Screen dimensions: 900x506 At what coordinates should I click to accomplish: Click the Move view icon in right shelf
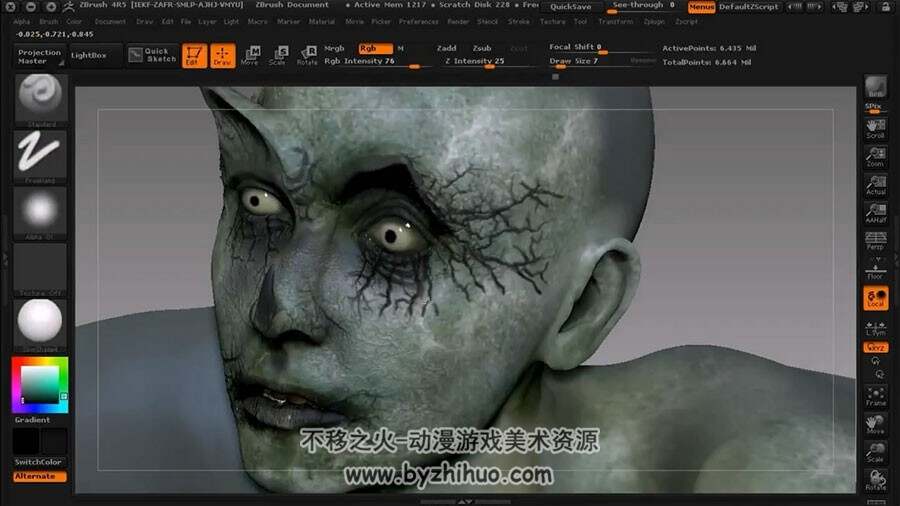coord(875,424)
